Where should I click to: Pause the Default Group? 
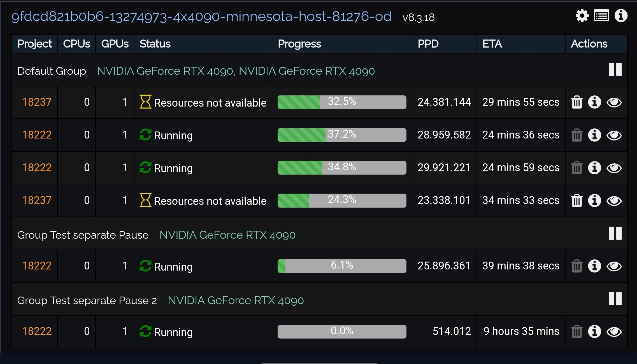coord(615,69)
